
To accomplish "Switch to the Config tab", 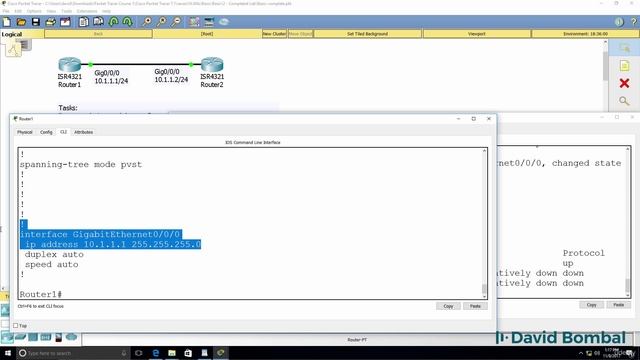I will (46, 132).
